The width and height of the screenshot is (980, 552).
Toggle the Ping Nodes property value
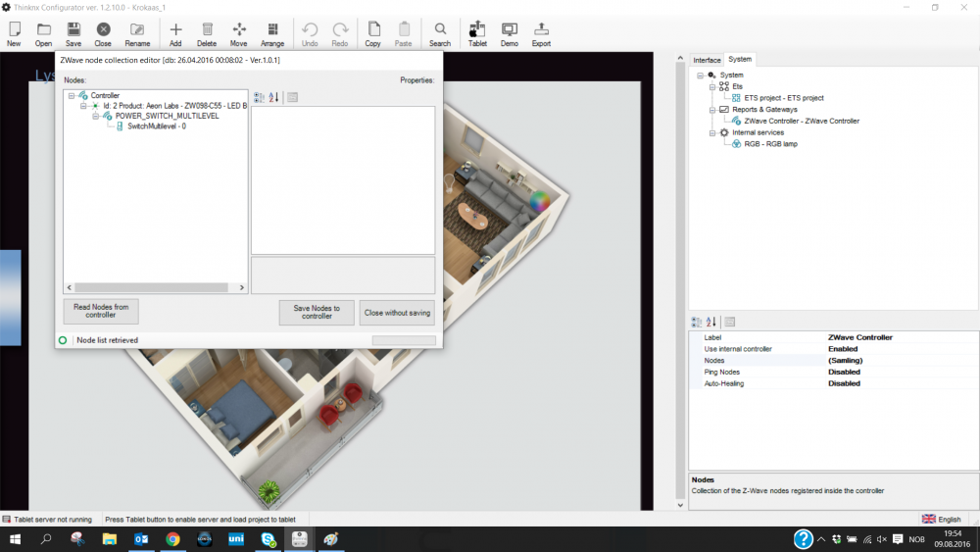pos(843,373)
